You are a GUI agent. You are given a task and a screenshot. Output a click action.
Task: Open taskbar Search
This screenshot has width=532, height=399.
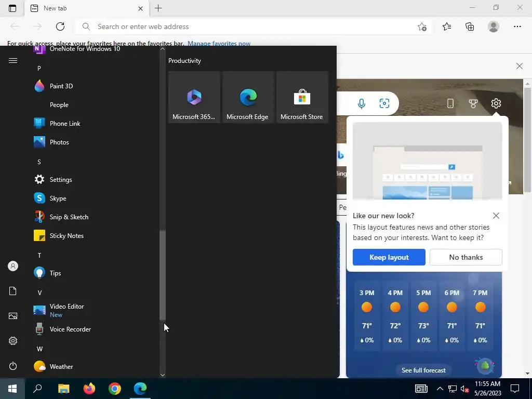pyautogui.click(x=37, y=389)
